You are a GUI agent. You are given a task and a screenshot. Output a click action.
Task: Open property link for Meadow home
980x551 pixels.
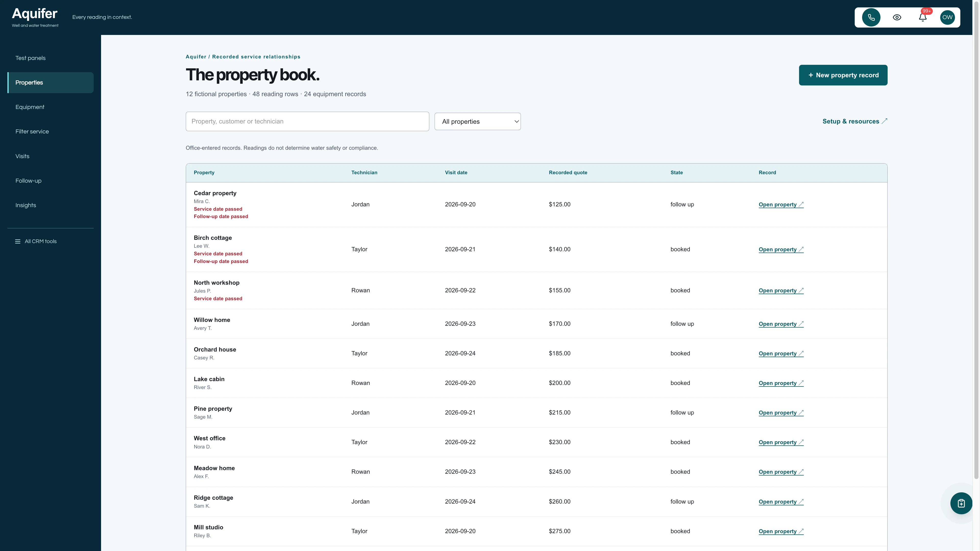point(781,472)
